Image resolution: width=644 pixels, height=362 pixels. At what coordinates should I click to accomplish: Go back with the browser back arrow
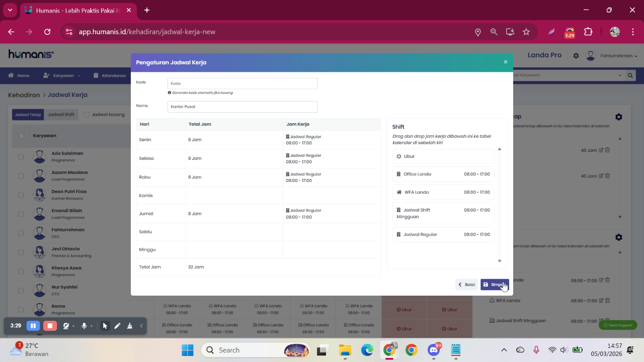point(11,32)
